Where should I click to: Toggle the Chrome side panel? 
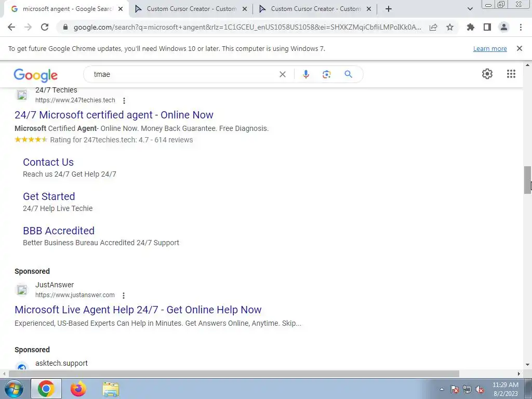(x=487, y=27)
